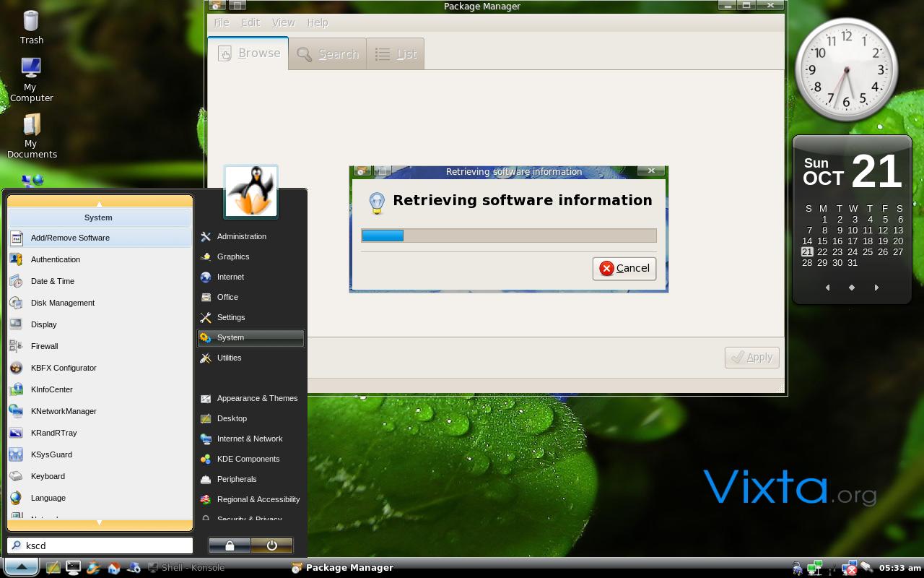Select the Office category
924x578 pixels.
pos(250,297)
